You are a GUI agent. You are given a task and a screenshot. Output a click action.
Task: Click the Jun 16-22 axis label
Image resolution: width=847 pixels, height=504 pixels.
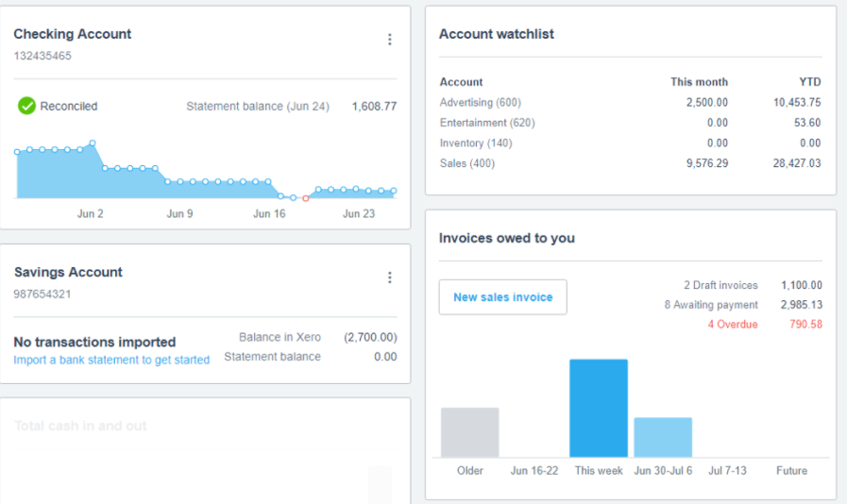pyautogui.click(x=534, y=471)
